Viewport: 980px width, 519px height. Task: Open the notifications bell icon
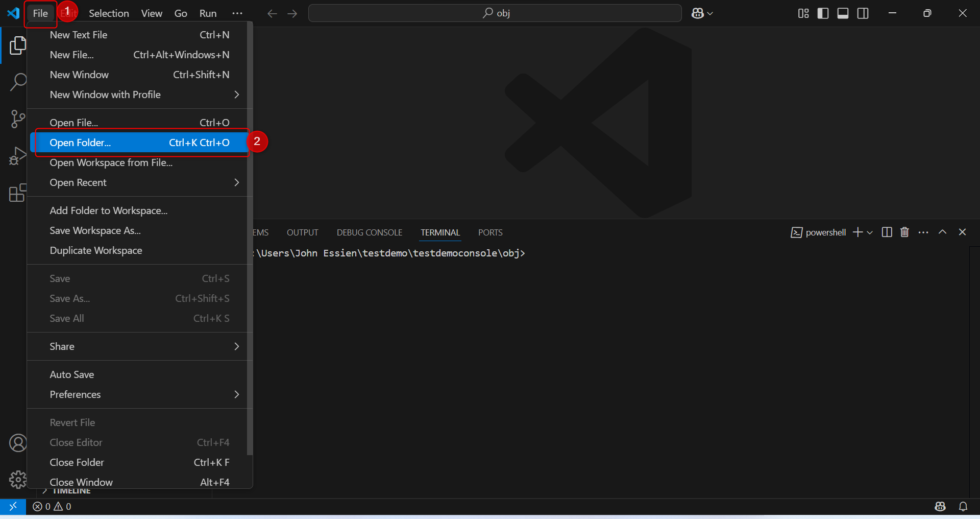coord(963,506)
